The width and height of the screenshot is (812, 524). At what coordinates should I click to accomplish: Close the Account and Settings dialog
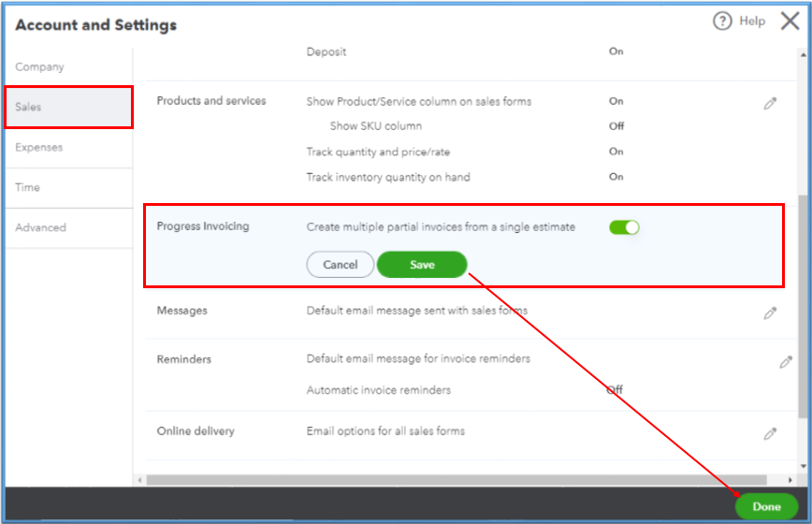click(x=790, y=22)
